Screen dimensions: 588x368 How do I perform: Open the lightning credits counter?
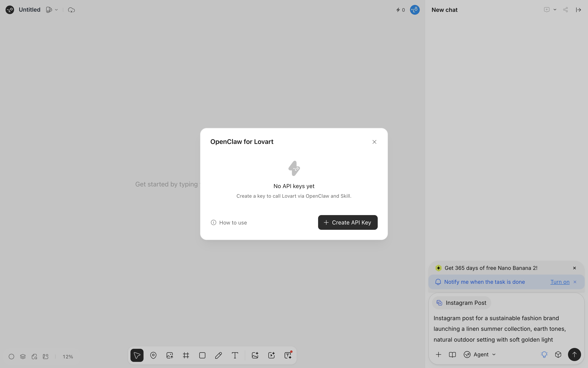tap(400, 10)
